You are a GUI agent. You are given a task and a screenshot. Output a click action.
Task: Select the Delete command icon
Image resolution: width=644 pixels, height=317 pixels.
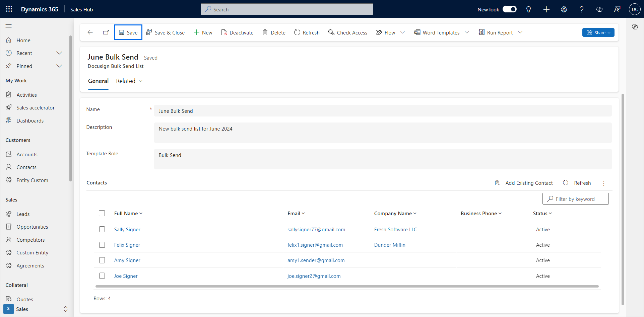pyautogui.click(x=265, y=32)
